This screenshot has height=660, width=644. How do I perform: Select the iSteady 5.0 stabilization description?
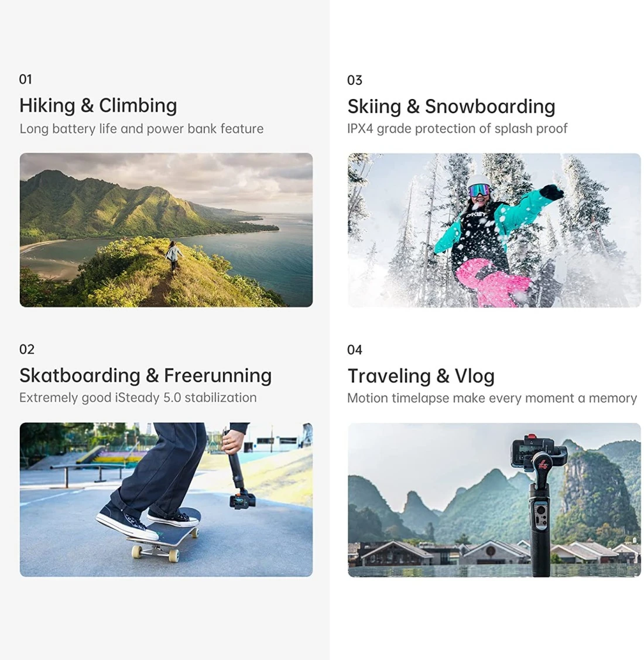(138, 398)
